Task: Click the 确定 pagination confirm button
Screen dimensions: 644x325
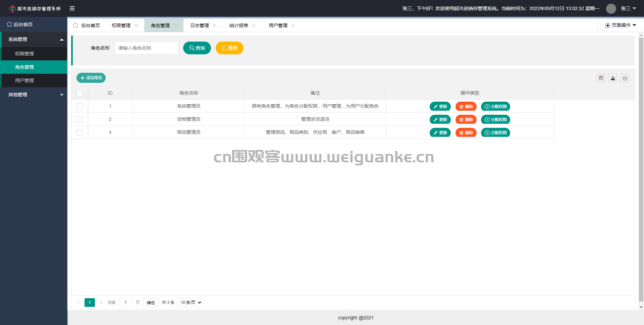Action: click(x=151, y=303)
